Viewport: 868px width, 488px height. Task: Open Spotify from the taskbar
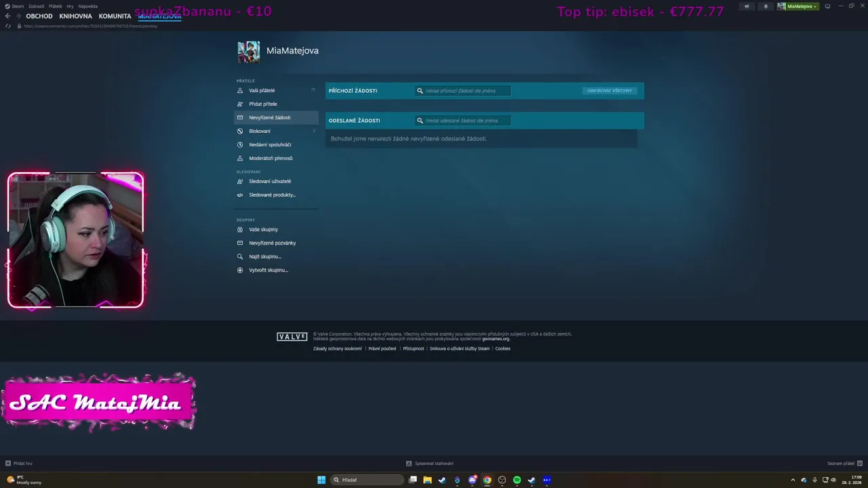coord(517,480)
